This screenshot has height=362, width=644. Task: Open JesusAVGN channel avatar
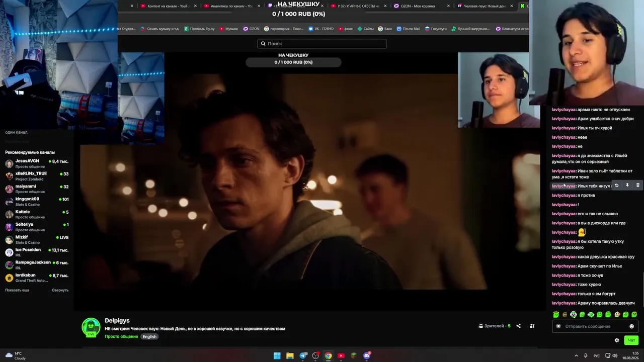pyautogui.click(x=9, y=164)
